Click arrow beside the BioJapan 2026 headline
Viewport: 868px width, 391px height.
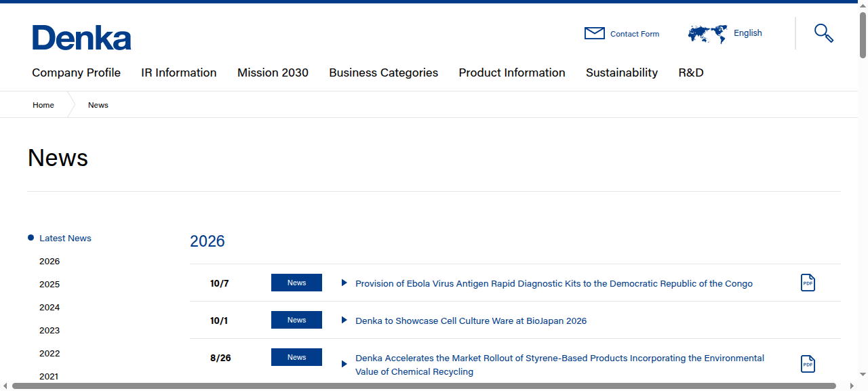point(344,320)
